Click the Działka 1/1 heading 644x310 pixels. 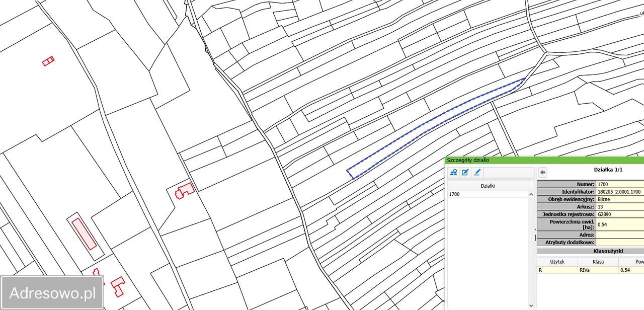[x=608, y=170]
